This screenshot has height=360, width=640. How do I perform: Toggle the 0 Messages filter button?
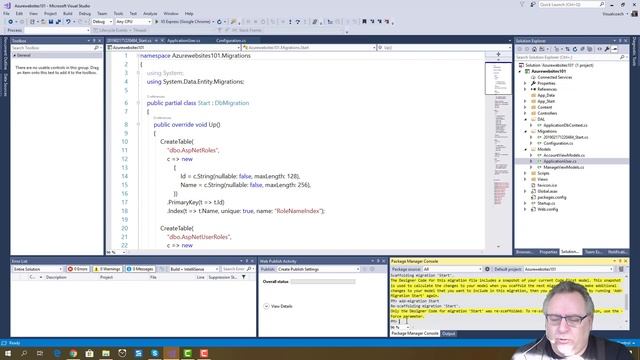pos(140,269)
